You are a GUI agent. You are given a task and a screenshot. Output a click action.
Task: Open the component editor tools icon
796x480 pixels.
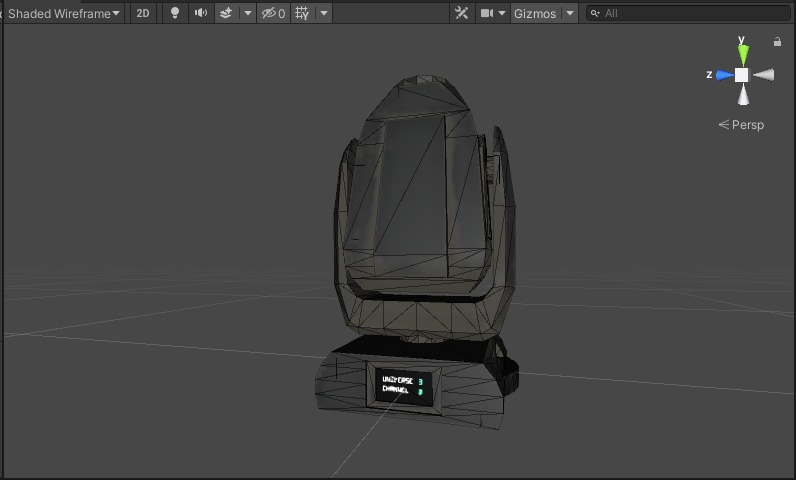tap(461, 14)
